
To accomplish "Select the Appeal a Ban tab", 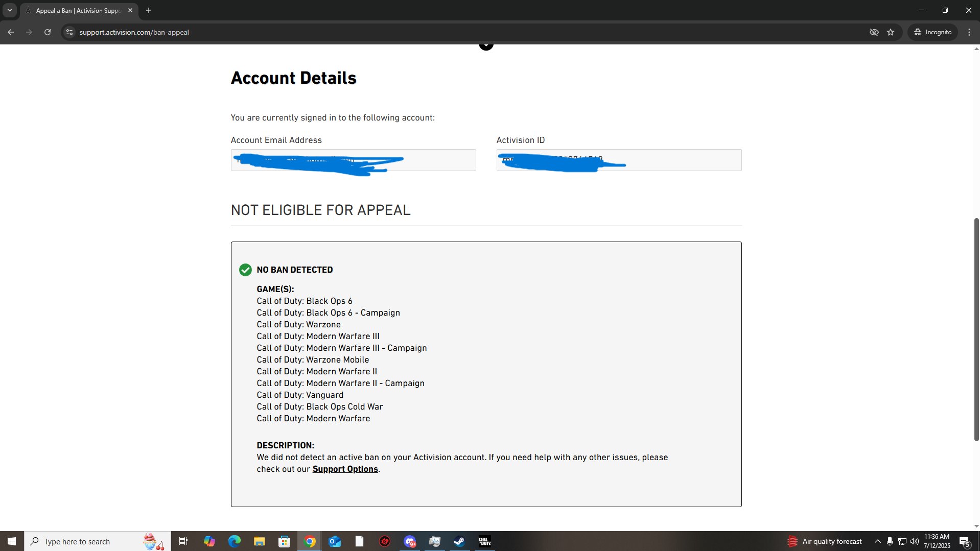I will (x=78, y=10).
